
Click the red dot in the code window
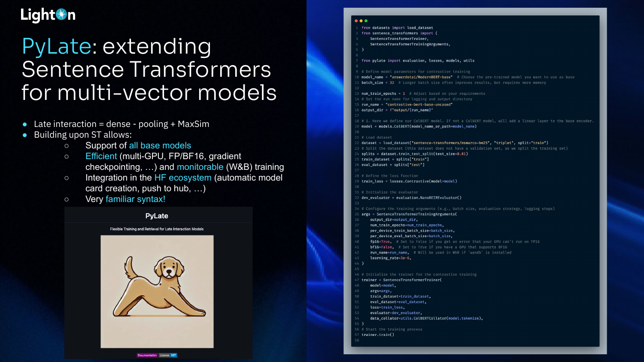pyautogui.click(x=356, y=21)
